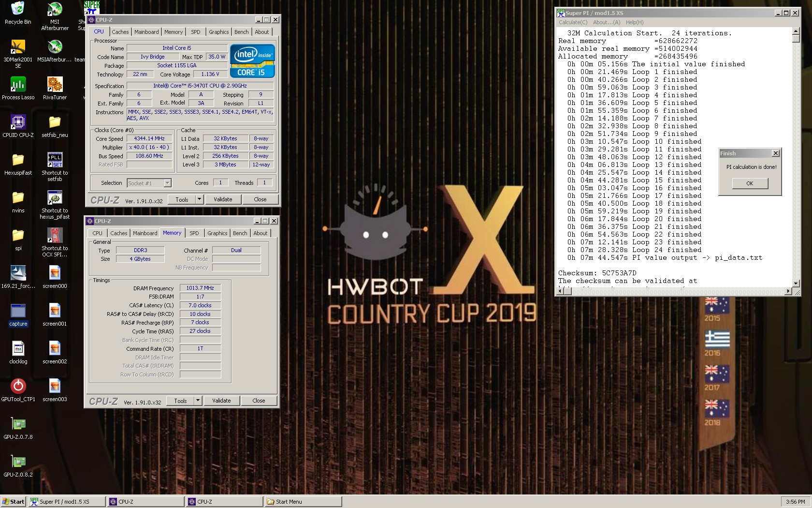Switch to Caches tab in upper CPU-Z
The width and height of the screenshot is (812, 508).
pyautogui.click(x=120, y=32)
